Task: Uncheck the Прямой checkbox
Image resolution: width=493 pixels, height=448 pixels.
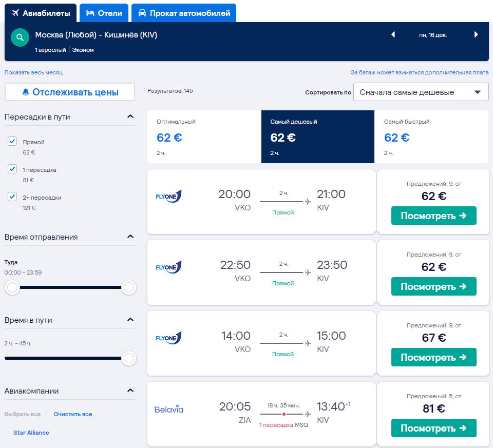Action: point(13,142)
